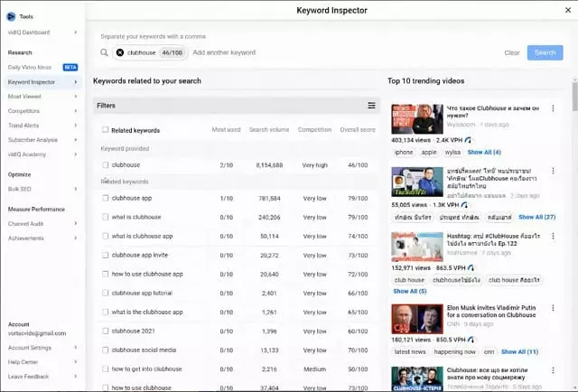This screenshot has width=578, height=392.
Task: Expand the vidIQ Academy chevron
Action: point(76,154)
